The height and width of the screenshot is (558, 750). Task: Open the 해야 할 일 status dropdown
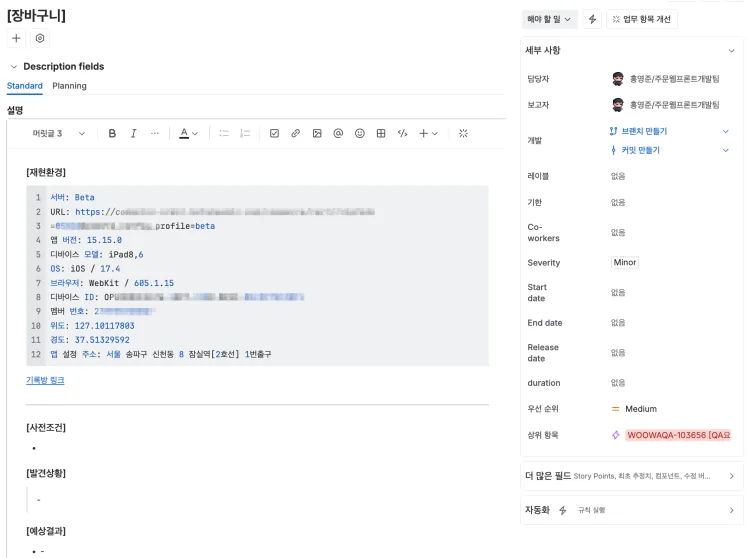click(x=551, y=19)
